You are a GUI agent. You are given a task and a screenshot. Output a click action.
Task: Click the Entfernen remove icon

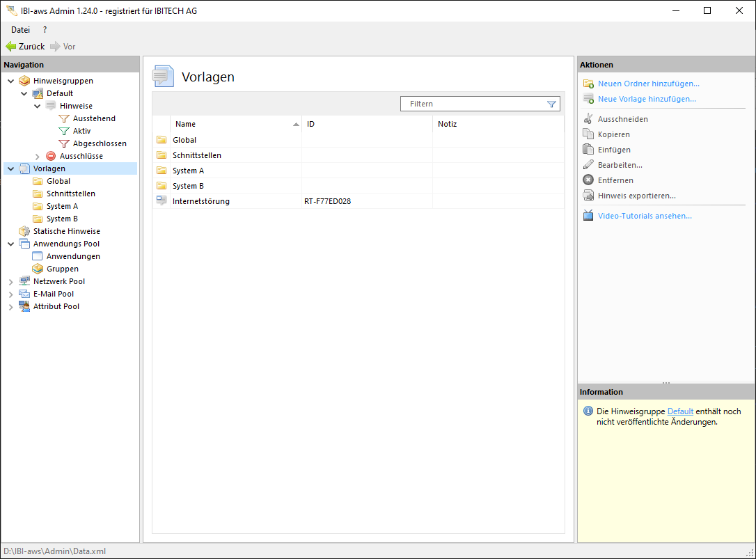click(588, 180)
